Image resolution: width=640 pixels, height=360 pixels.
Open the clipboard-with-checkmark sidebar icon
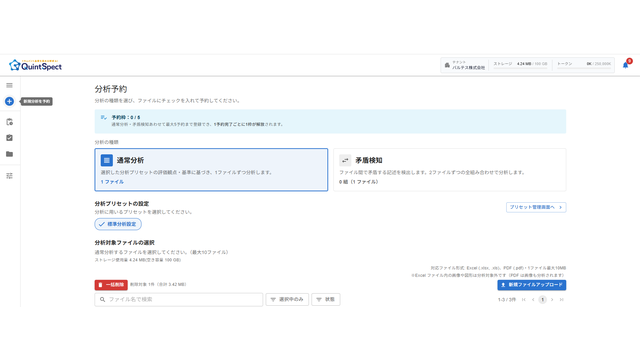click(x=9, y=138)
